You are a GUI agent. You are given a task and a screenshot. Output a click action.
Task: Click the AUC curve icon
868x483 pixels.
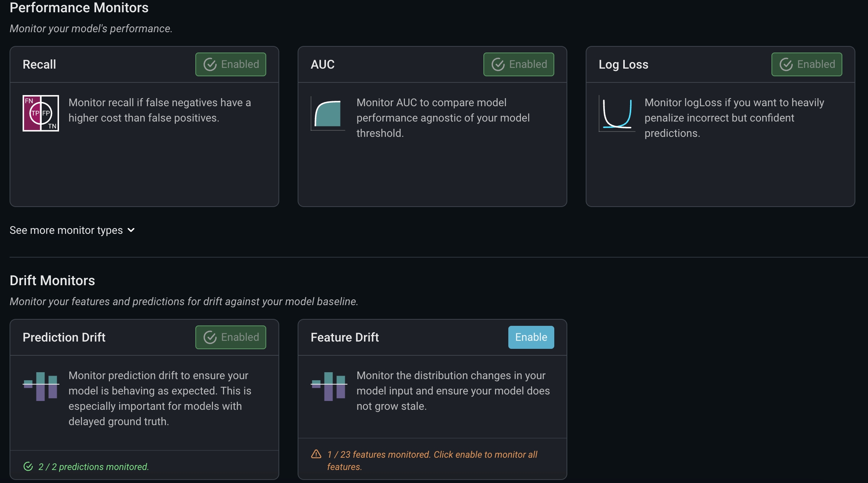[328, 113]
